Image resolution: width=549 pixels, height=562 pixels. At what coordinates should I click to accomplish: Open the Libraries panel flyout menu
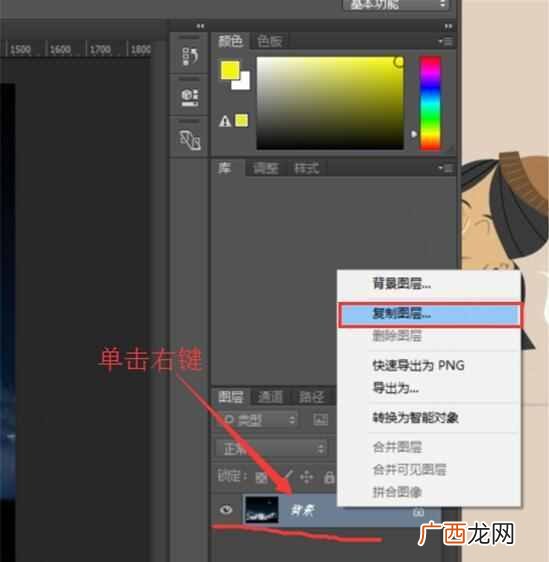pos(446,168)
